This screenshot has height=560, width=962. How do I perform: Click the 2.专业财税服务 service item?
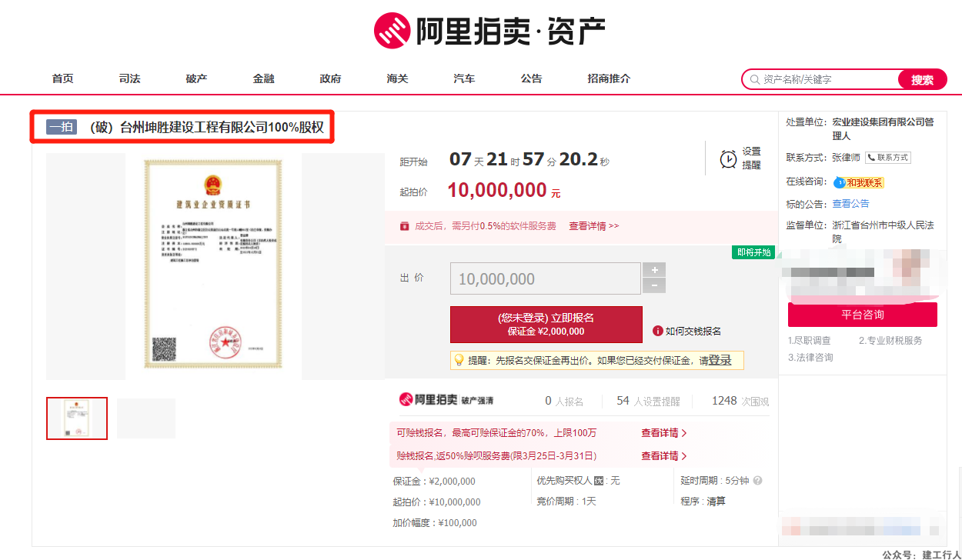(890, 340)
